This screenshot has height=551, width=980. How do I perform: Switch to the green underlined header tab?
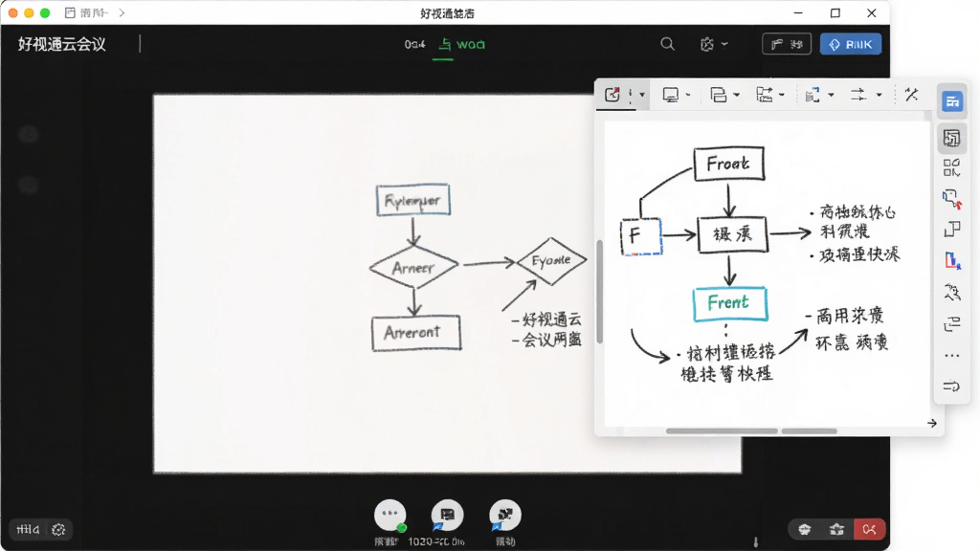(x=461, y=44)
